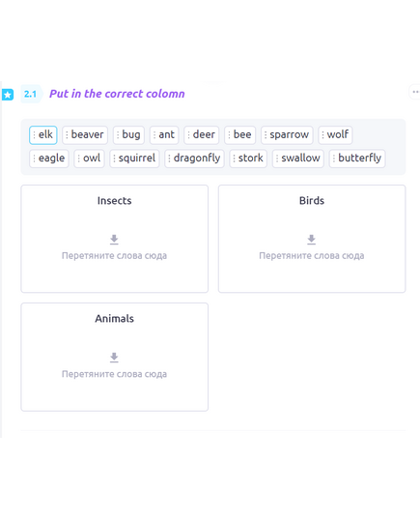Select the ant word chip
This screenshot has width=420, height=519.
point(164,135)
